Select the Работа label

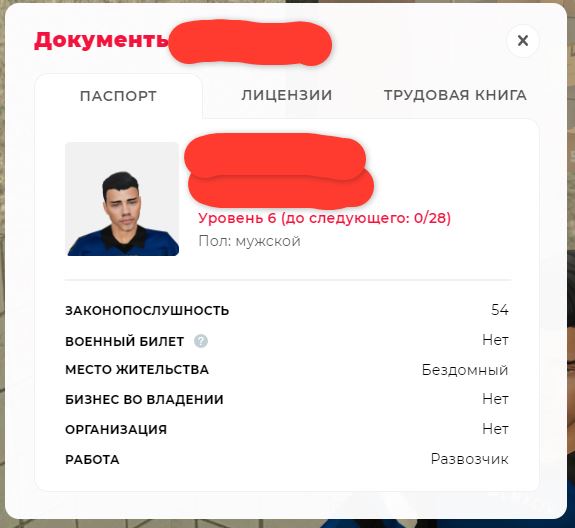click(92, 460)
